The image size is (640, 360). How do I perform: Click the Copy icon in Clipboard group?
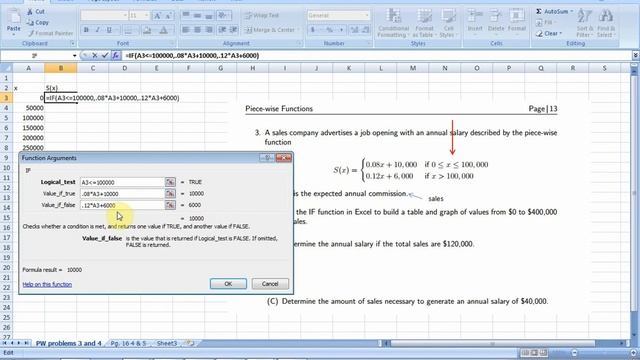click(x=30, y=22)
